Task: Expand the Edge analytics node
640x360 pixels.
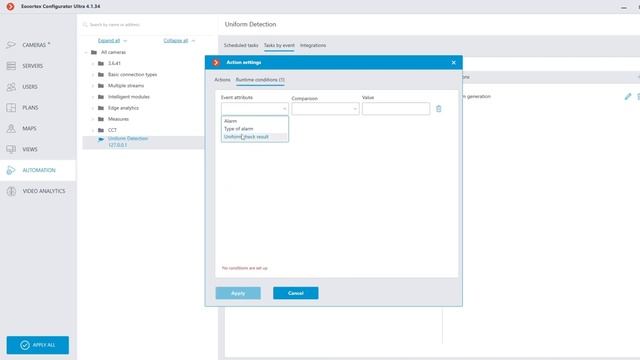Action: [93, 108]
